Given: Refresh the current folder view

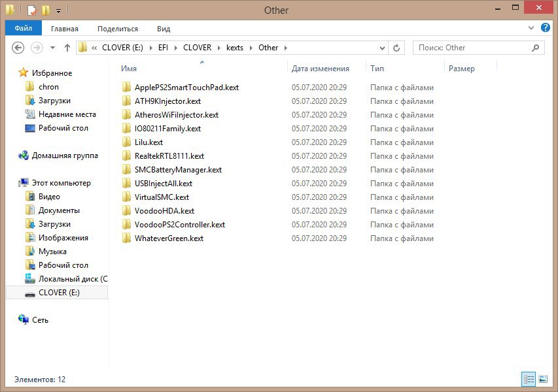Looking at the screenshot, I should point(396,48).
